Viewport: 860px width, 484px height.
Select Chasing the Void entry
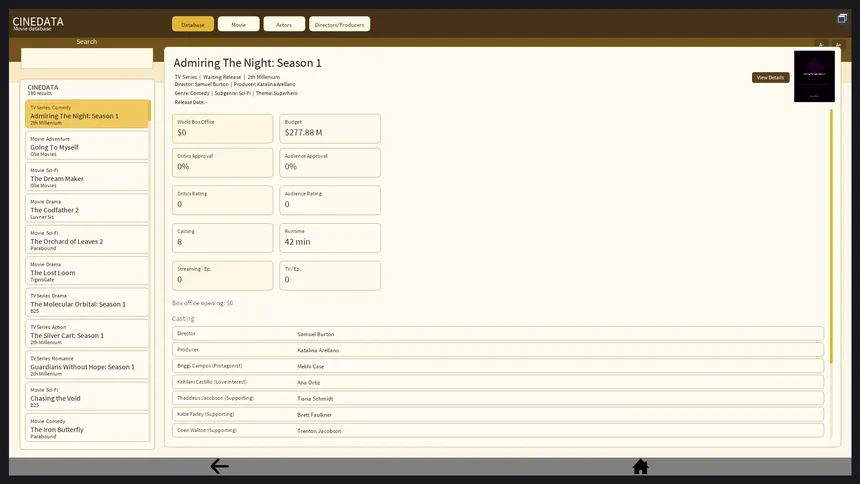pos(87,396)
